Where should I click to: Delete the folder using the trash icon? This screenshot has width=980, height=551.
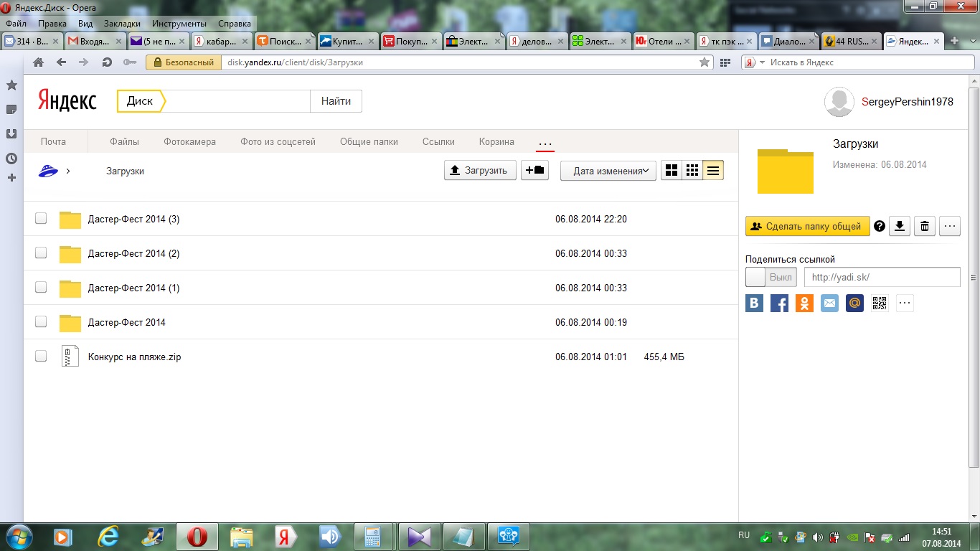(925, 227)
